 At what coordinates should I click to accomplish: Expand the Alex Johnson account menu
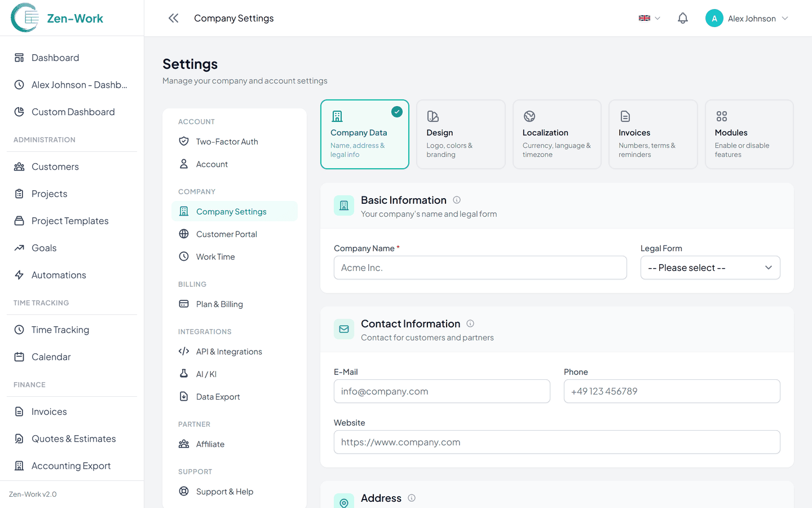click(x=747, y=17)
